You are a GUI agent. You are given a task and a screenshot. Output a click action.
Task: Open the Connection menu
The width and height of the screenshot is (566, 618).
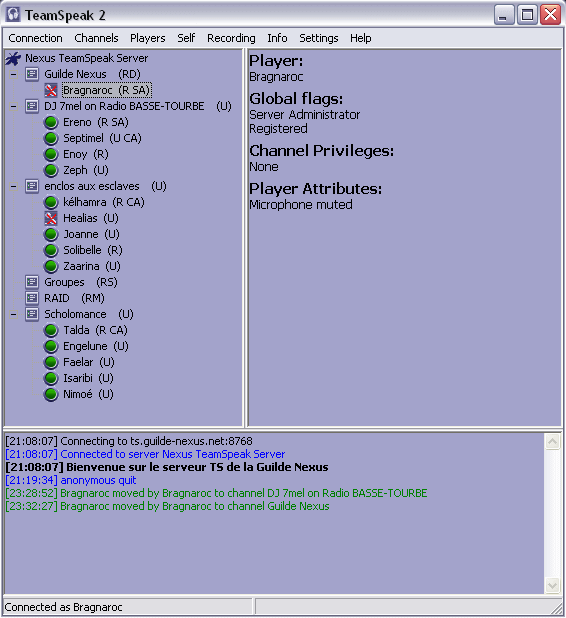pos(35,38)
